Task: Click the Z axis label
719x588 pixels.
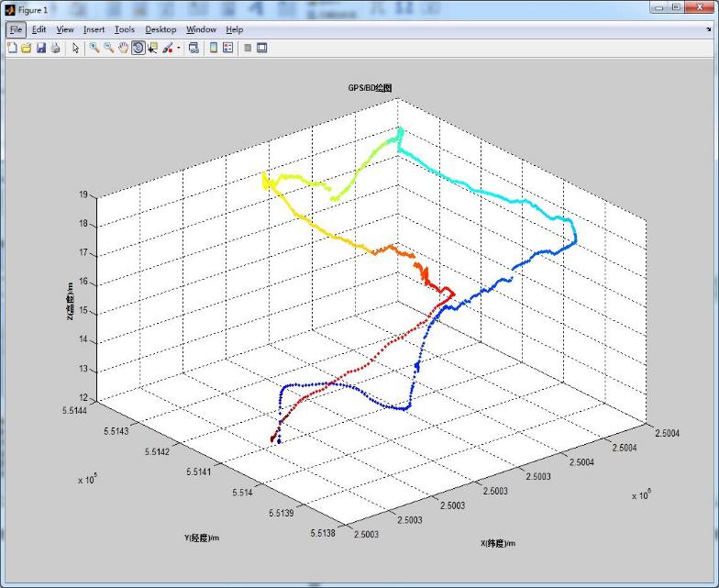Action: [x=70, y=301]
